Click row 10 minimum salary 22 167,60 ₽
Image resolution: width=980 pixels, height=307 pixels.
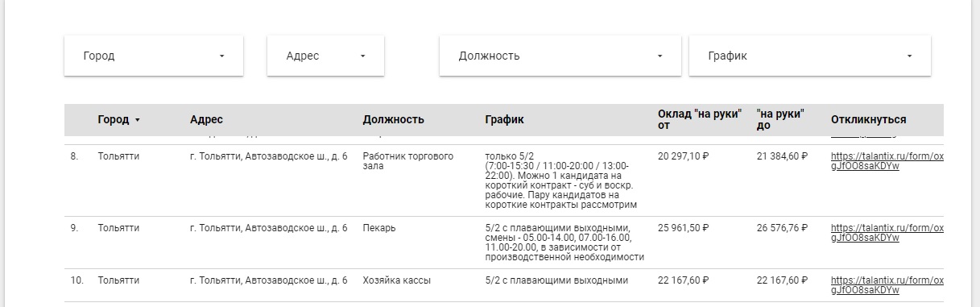point(684,280)
